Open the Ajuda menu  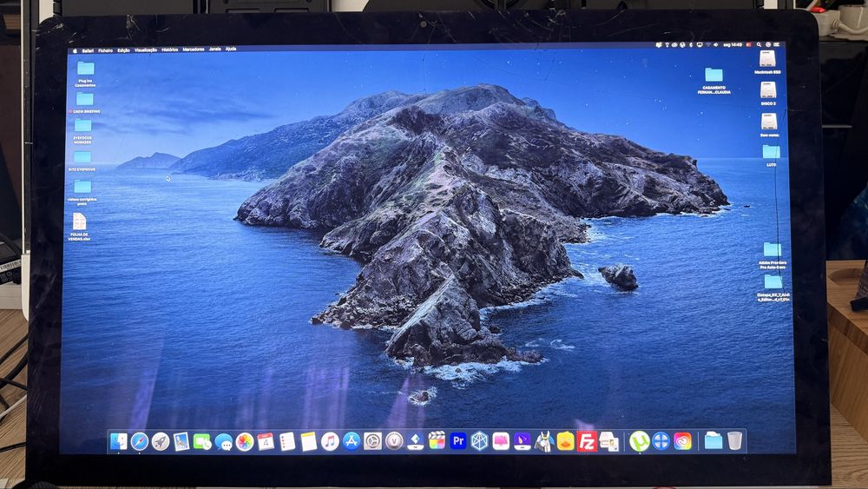click(231, 50)
